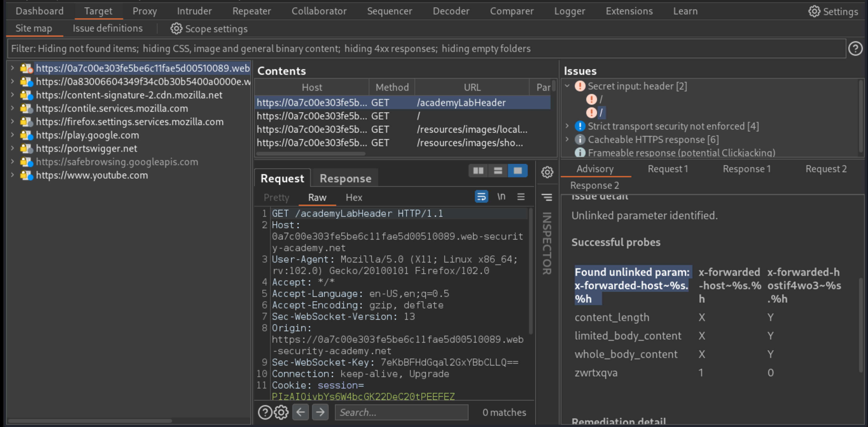Open Issue definitions sub-tab

click(x=107, y=28)
